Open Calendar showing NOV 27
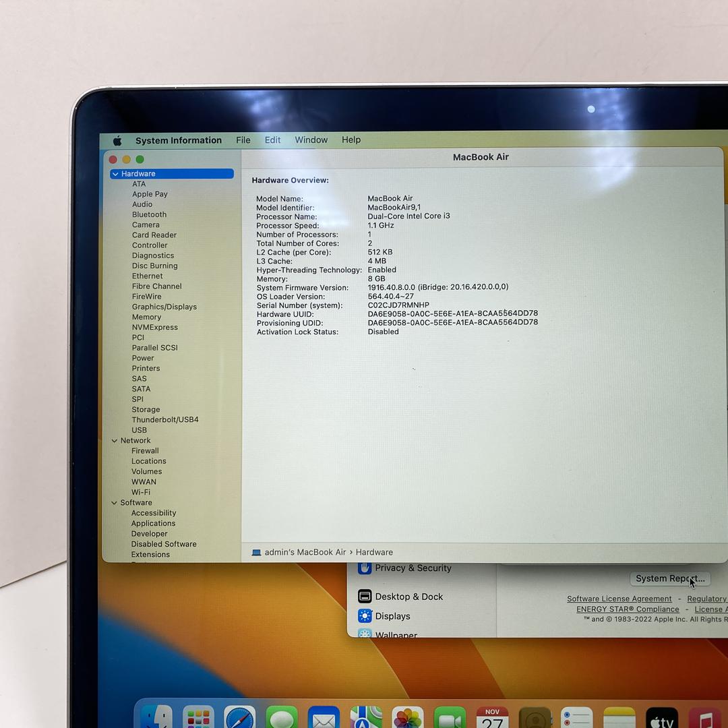728x728 pixels. [492, 717]
